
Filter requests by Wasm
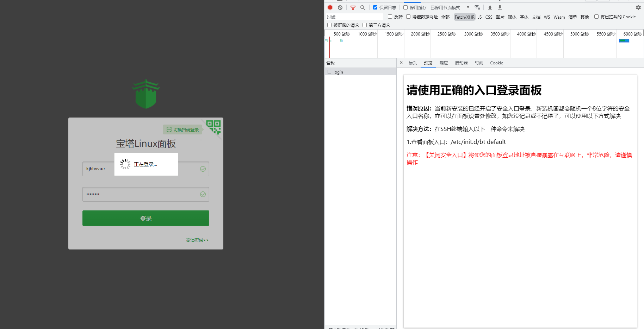[x=559, y=17]
